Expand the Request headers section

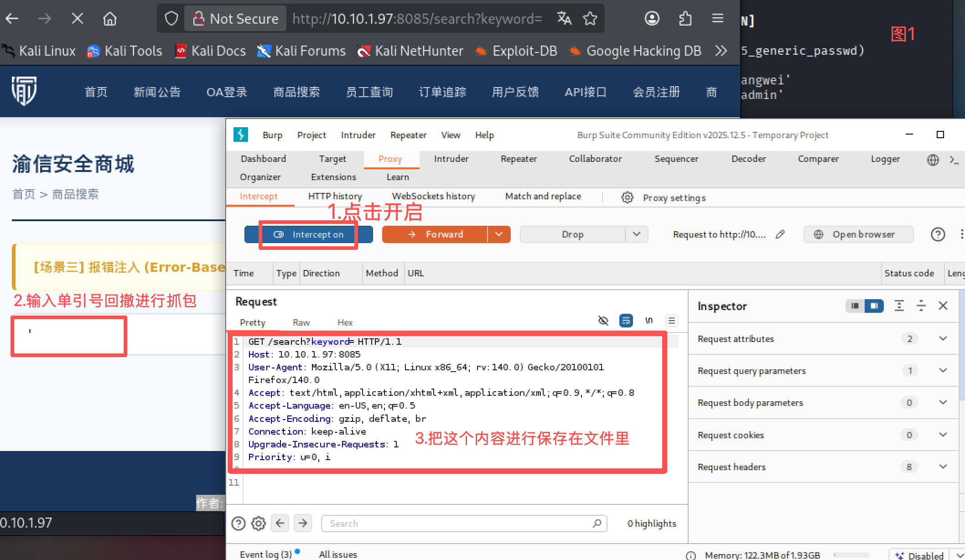[x=943, y=467]
